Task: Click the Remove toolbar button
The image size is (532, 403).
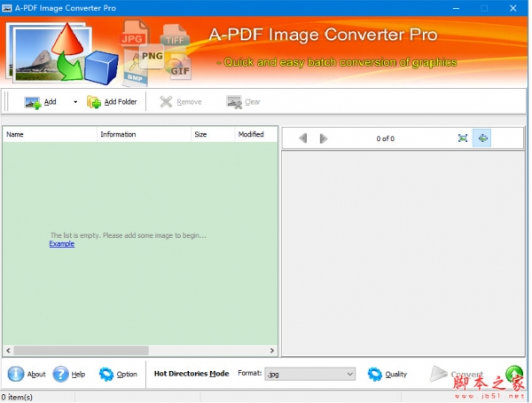Action: tap(181, 102)
